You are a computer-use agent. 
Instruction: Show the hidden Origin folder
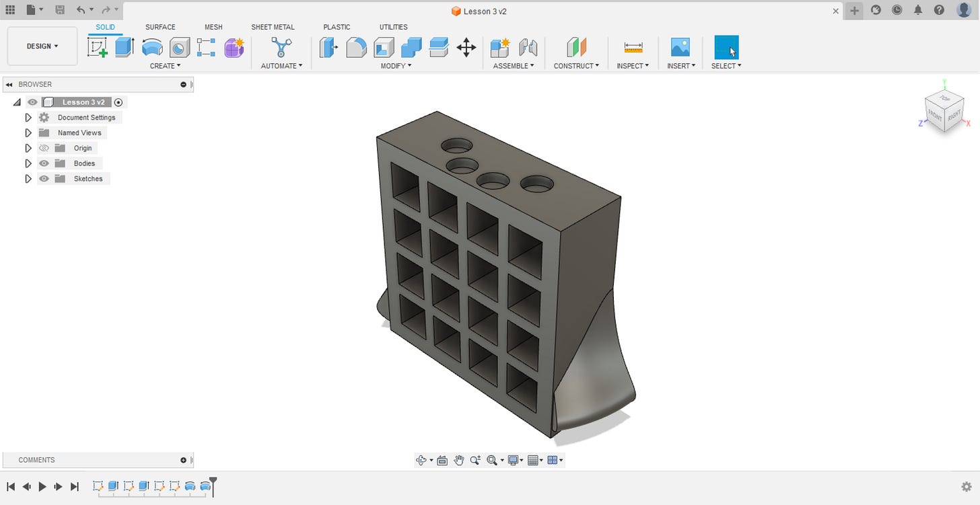(44, 148)
